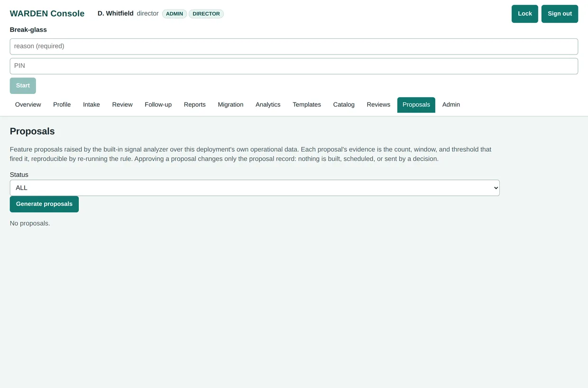Screen dimensions: 588x388
Task: Click the active Proposals tab
Action: 416,105
